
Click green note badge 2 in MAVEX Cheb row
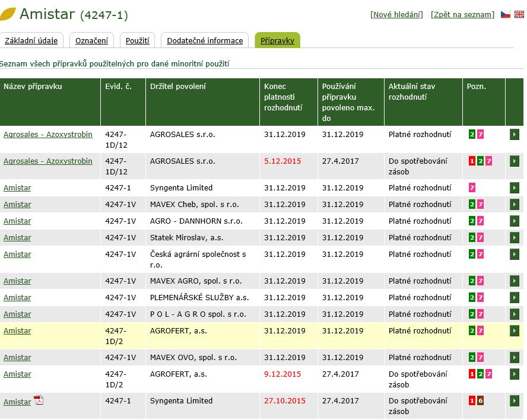[x=472, y=204]
